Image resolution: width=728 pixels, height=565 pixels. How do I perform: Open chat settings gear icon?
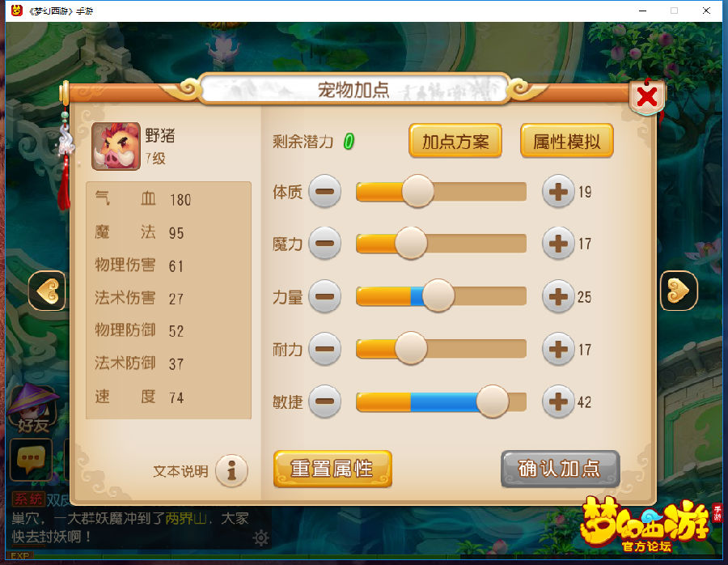261,537
